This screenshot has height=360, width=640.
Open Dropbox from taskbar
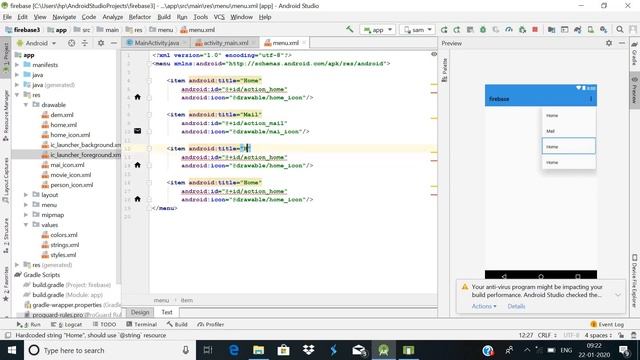309,350
